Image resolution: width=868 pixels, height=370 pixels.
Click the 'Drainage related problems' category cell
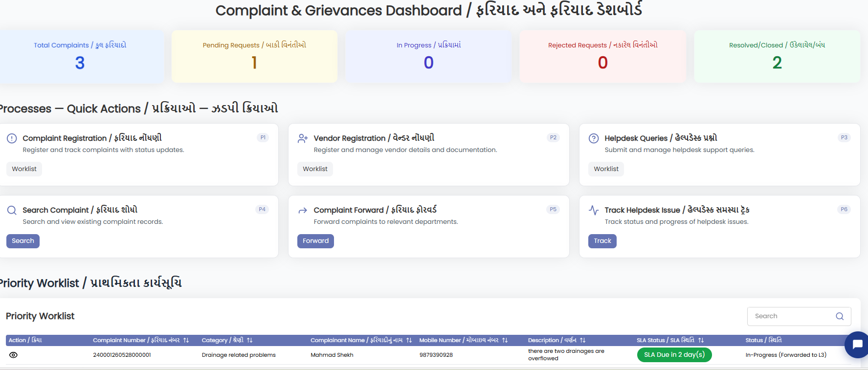239,355
